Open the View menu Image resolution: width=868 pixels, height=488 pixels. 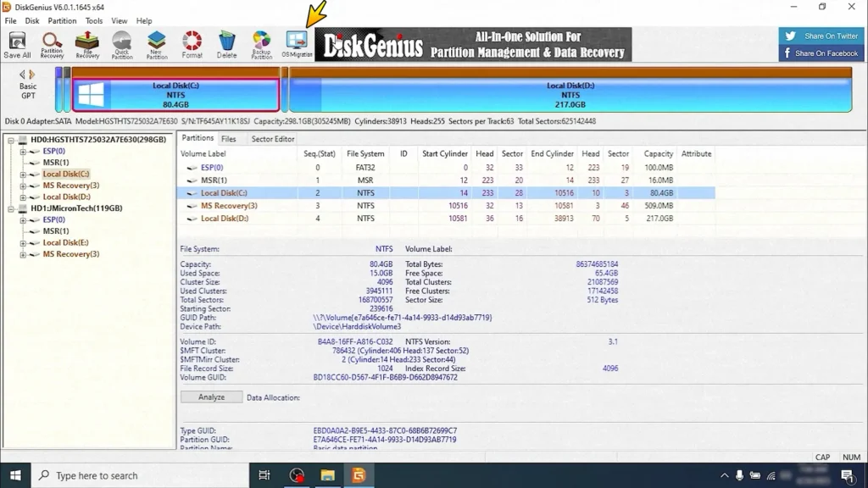[119, 21]
